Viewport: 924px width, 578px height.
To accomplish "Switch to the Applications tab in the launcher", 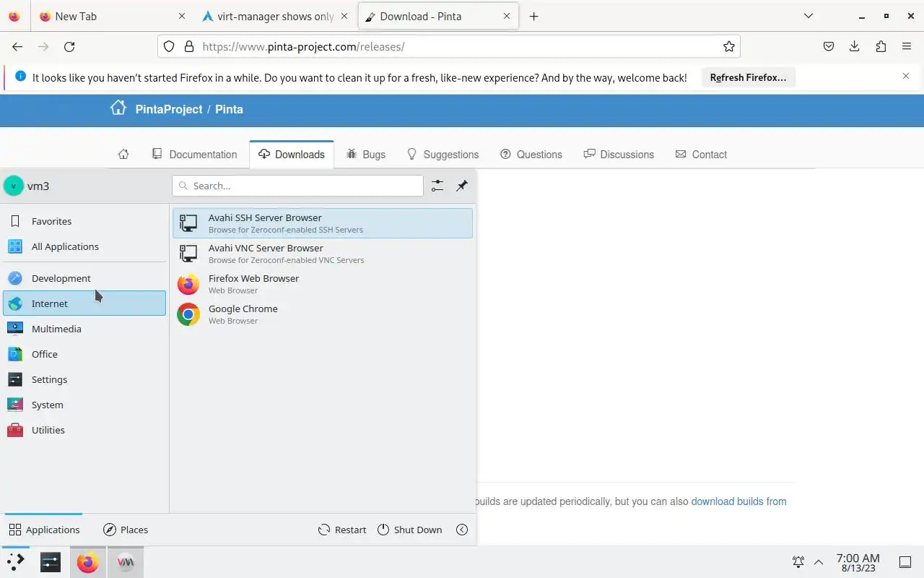I will (44, 530).
